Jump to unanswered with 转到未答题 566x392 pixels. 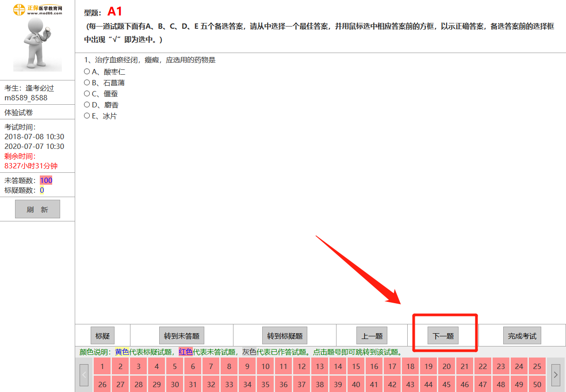coord(182,336)
